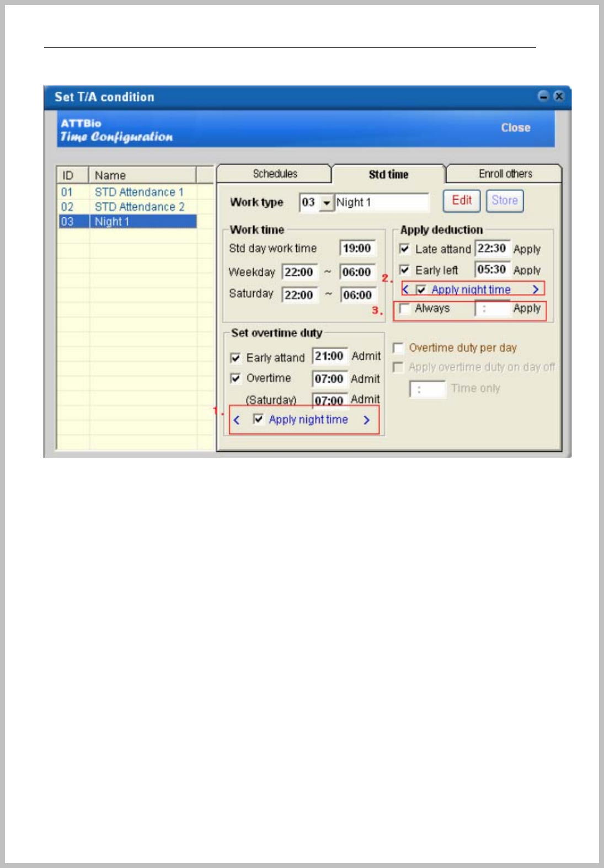Click right arrow beside overtime Apply night time
Viewport: 604px width, 868px height.
(x=366, y=420)
